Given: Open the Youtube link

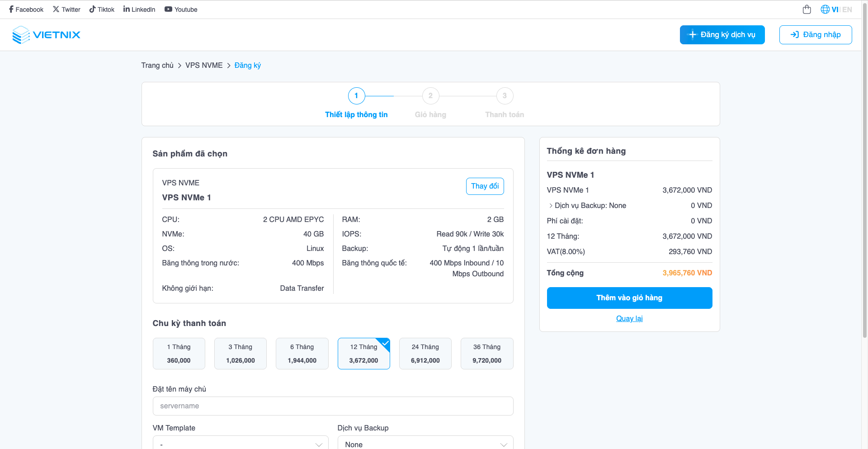Looking at the screenshot, I should [x=181, y=9].
